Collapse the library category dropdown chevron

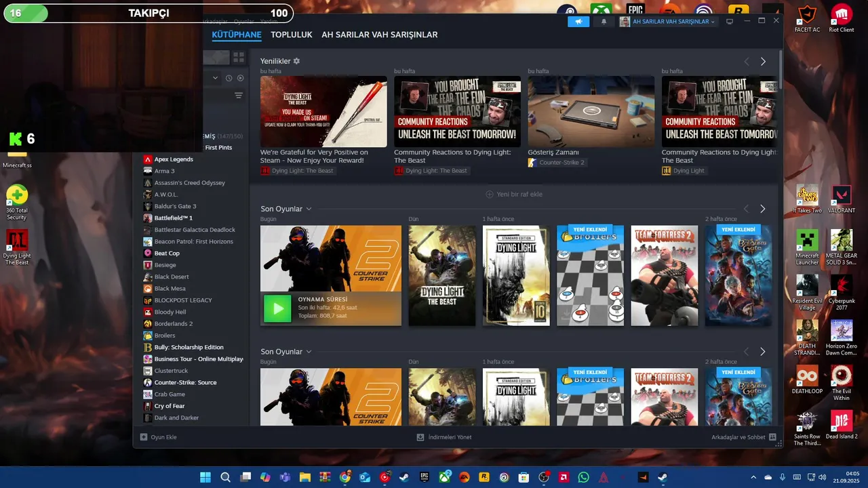coord(216,78)
